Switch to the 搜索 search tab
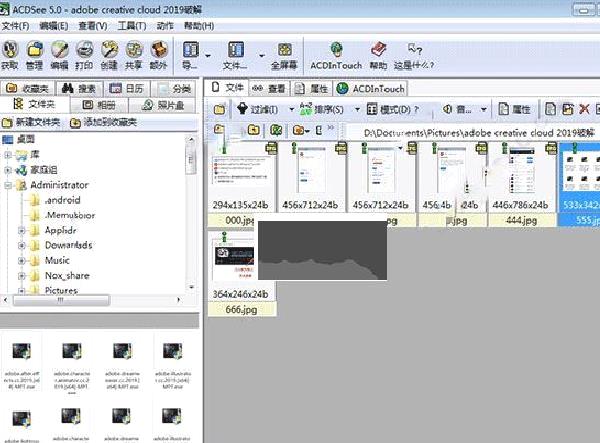The height and width of the screenshot is (443, 600). 79,88
